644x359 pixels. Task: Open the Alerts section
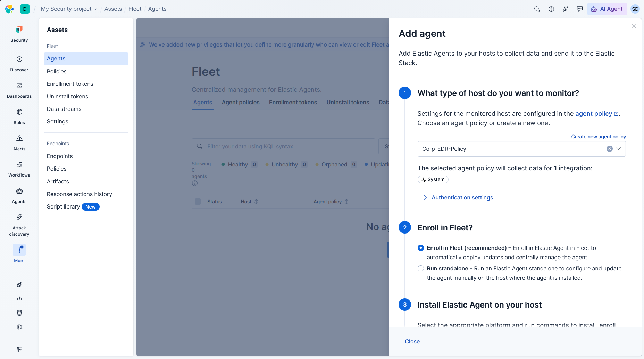(x=19, y=143)
